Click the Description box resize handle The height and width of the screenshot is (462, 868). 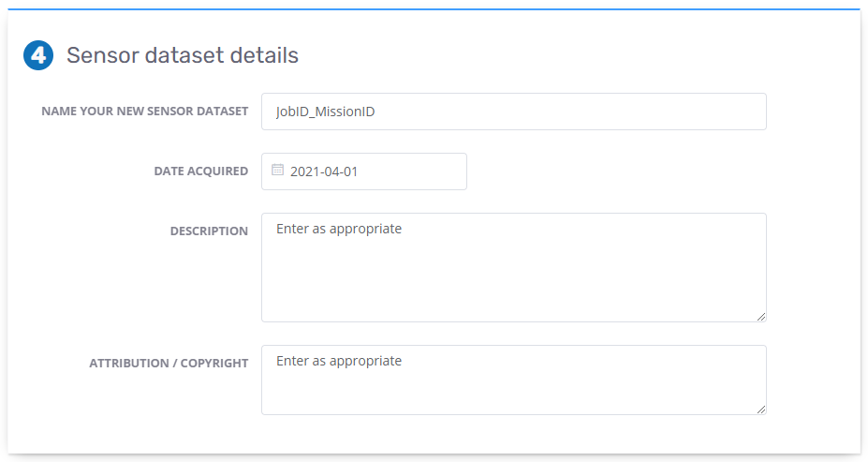click(x=761, y=317)
